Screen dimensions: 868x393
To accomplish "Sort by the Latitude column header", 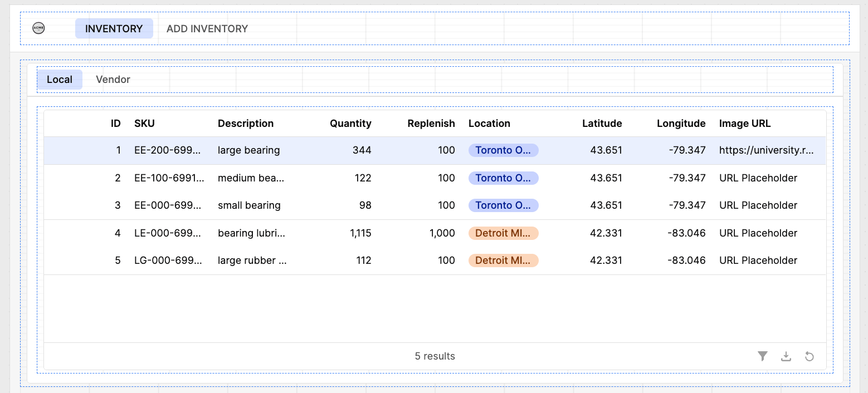I will pos(602,124).
